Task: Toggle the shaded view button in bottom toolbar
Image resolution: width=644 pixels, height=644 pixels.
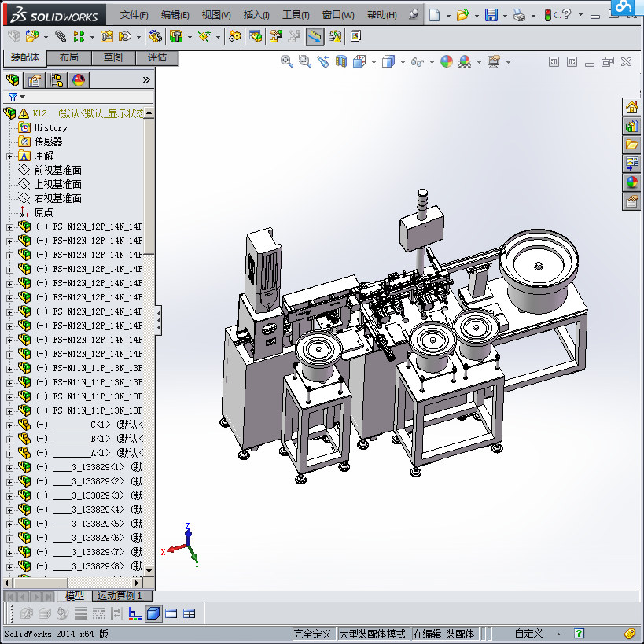Action: [153, 613]
